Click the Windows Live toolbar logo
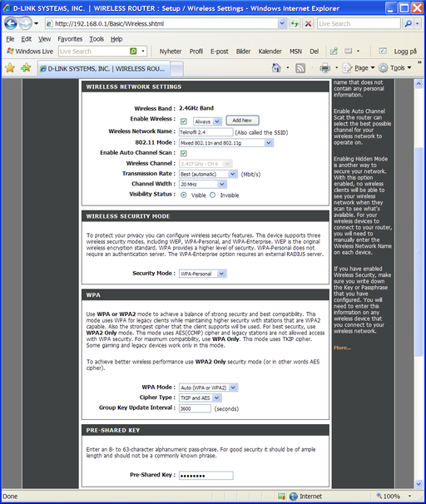Image resolution: width=426 pixels, height=504 pixels. (30, 51)
